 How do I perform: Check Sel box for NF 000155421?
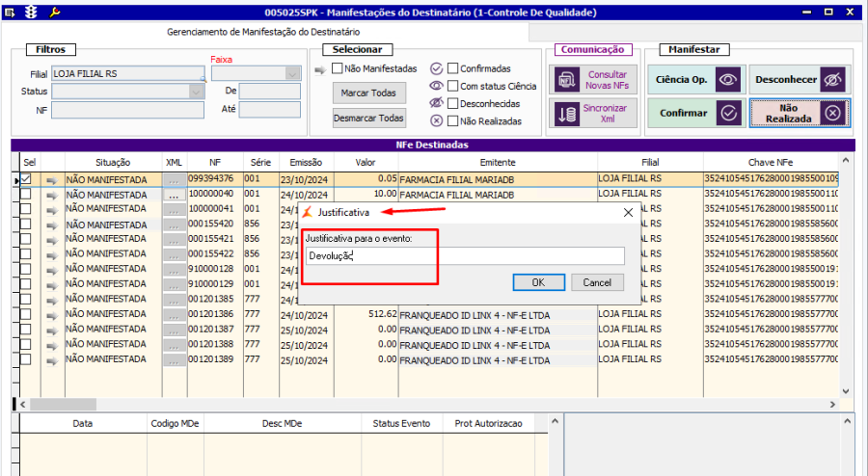coord(26,239)
